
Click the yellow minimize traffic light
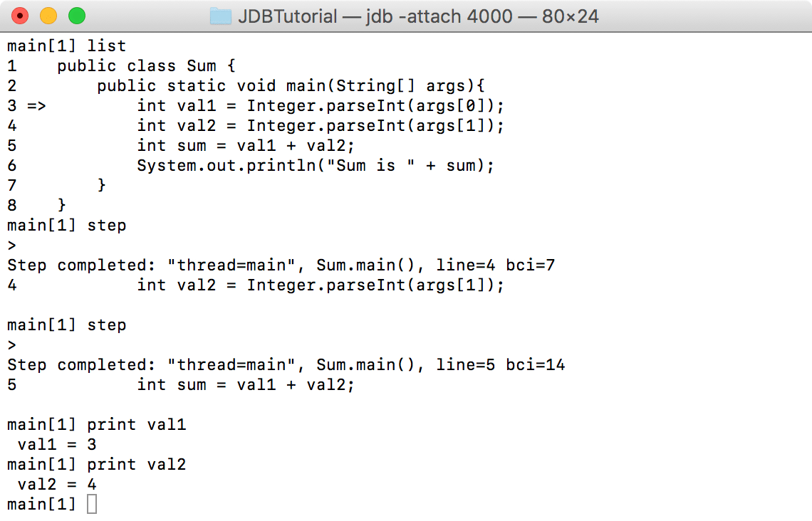pos(47,16)
